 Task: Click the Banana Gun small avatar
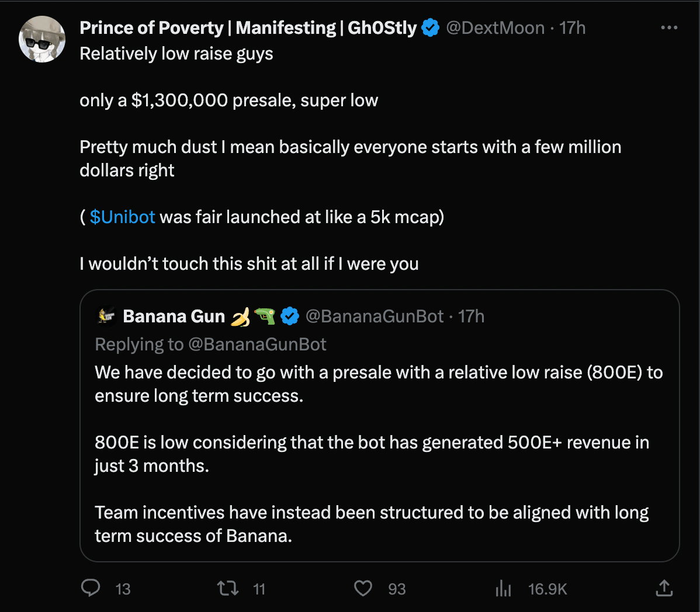(x=106, y=316)
